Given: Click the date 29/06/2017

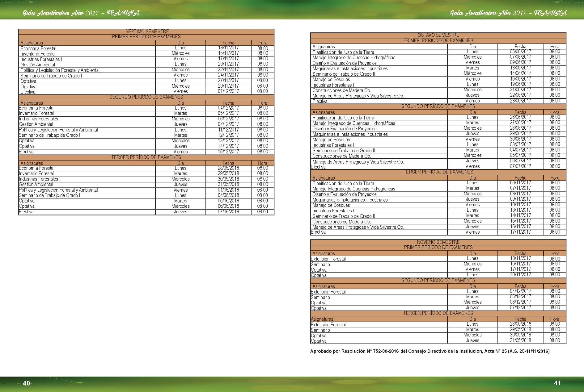Looking at the screenshot, I should click(x=520, y=134).
